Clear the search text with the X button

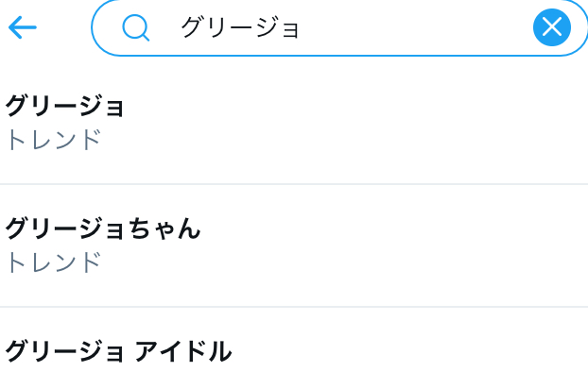point(552,27)
